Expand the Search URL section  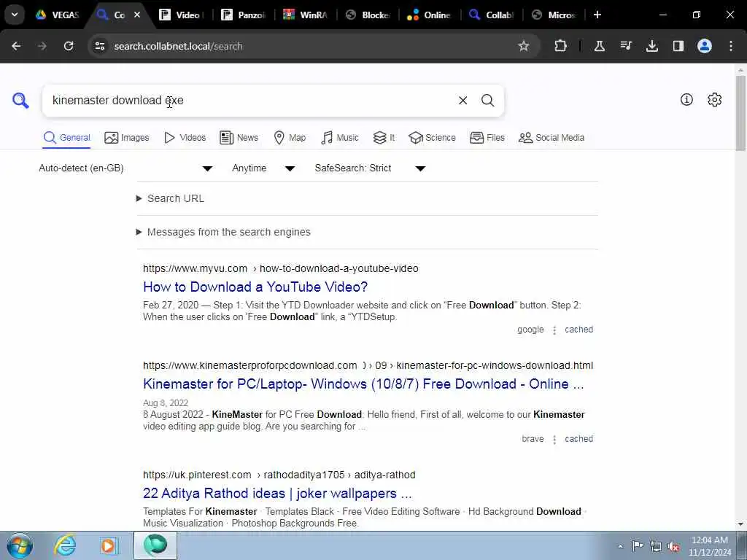170,198
